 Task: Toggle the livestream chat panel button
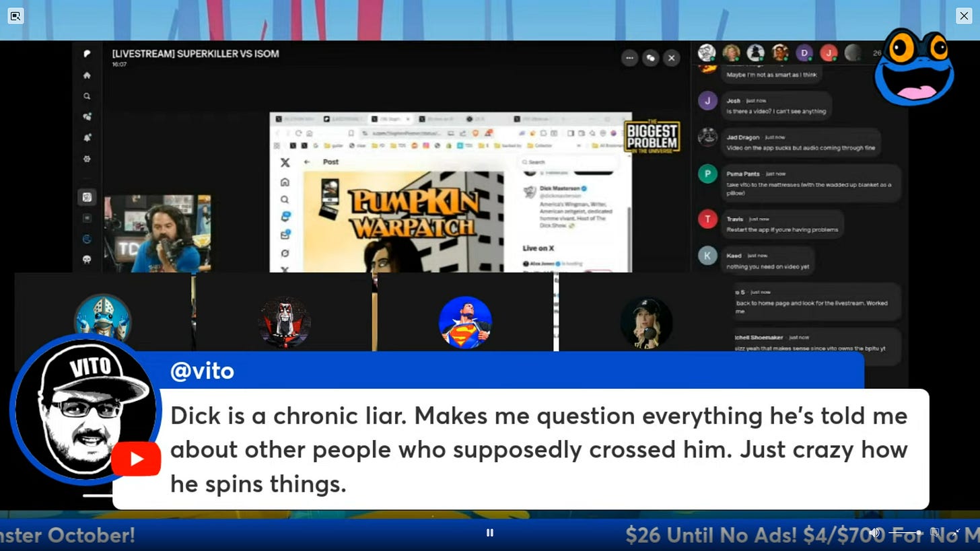tap(650, 58)
